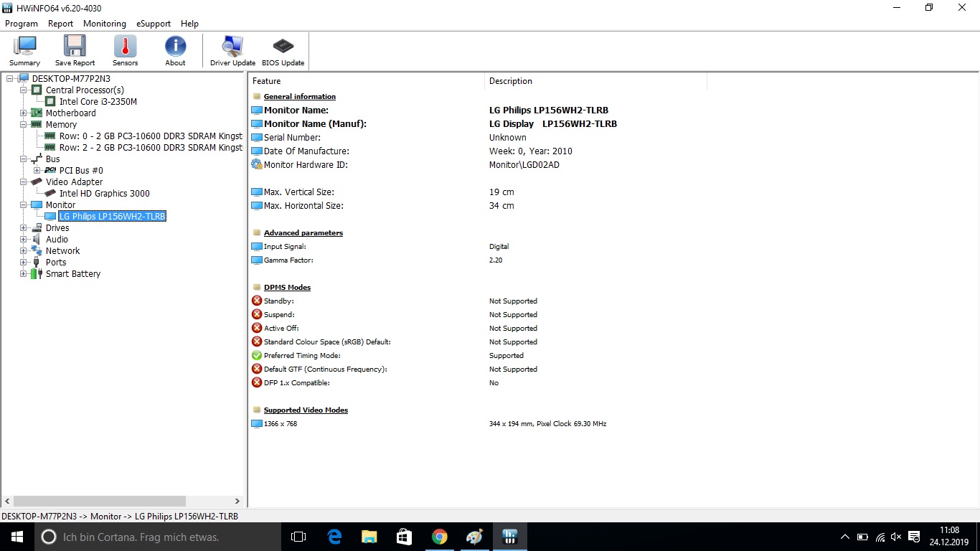This screenshot has width=980, height=551.
Task: Select the Smart Battery node
Action: coord(73,274)
